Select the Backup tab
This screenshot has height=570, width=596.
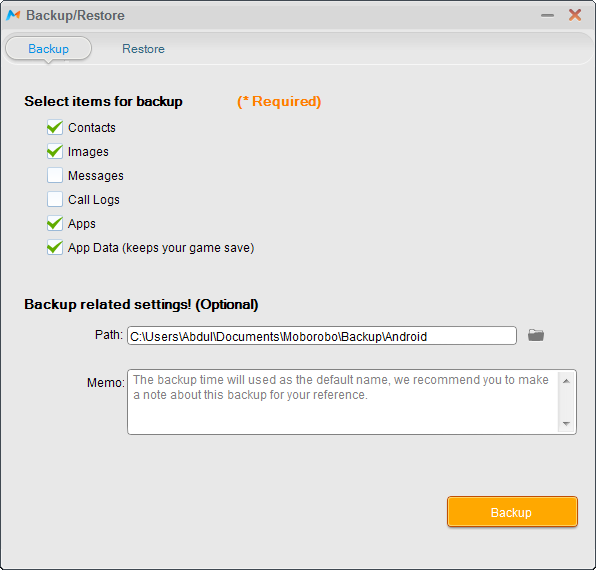coord(48,49)
